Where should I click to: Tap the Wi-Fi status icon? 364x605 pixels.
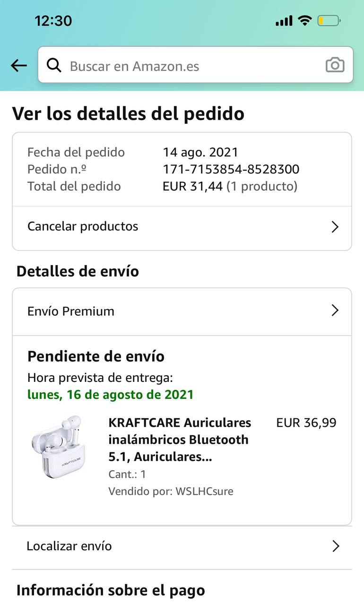pos(305,21)
